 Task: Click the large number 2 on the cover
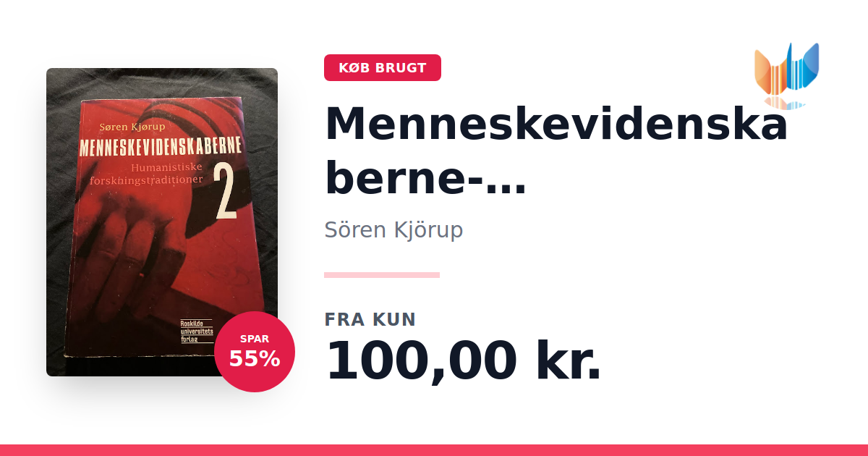click(226, 193)
